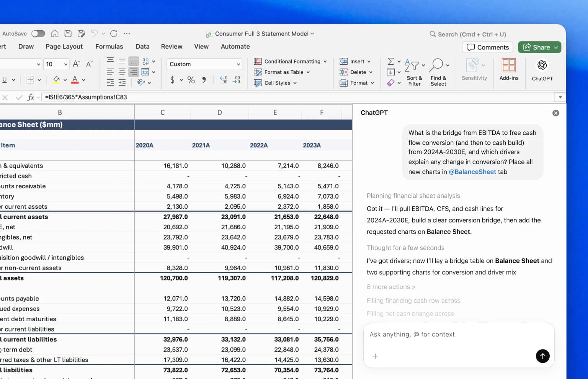This screenshot has width=588, height=379.
Task: Apply percent number style
Action: (191, 80)
